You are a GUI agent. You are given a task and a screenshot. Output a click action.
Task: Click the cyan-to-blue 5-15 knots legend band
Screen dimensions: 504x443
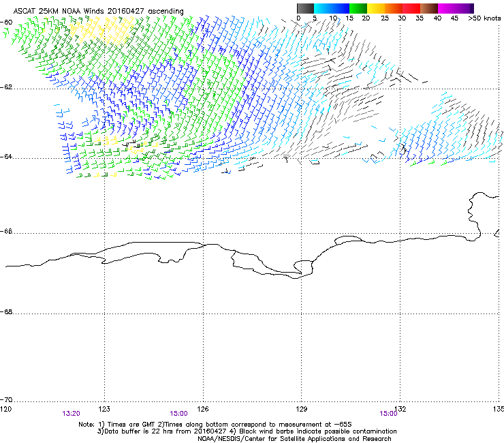pyautogui.click(x=332, y=8)
